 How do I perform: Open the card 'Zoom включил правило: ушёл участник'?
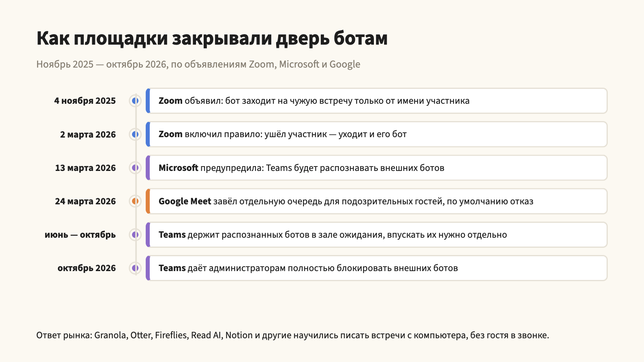tap(376, 134)
